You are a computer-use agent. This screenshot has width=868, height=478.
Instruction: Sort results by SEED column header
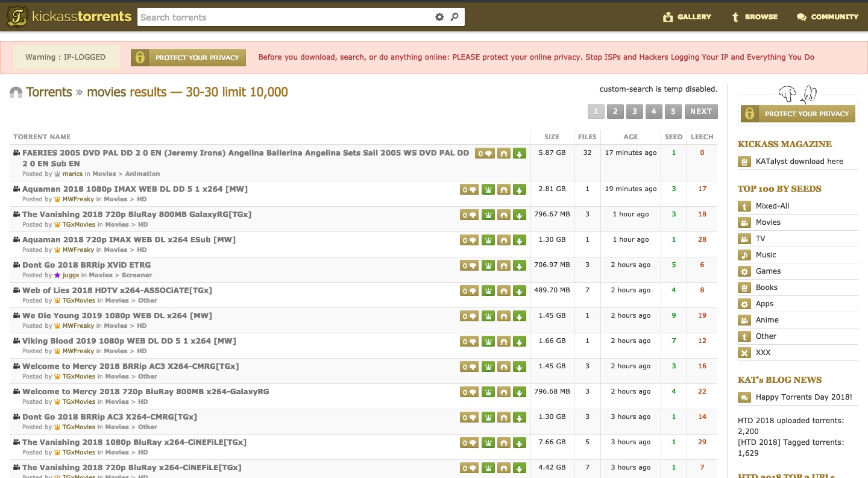(673, 137)
